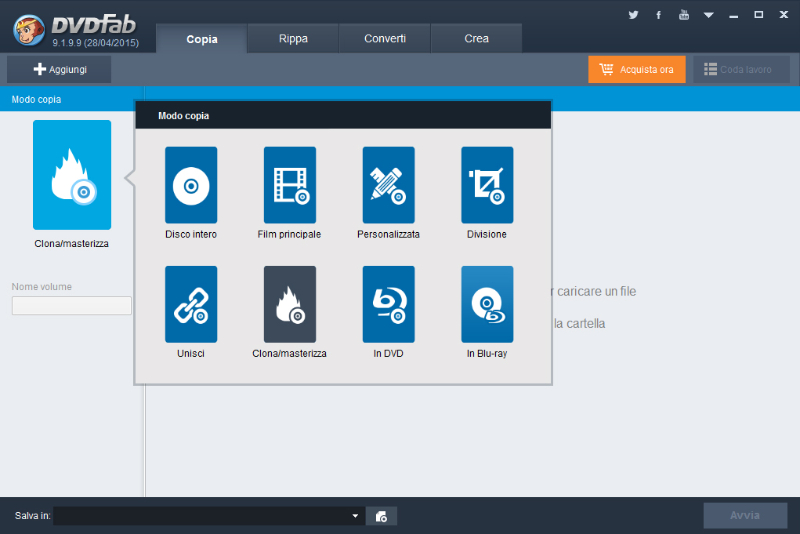Click the Aggiungi button
Image resolution: width=800 pixels, height=534 pixels.
(x=60, y=69)
